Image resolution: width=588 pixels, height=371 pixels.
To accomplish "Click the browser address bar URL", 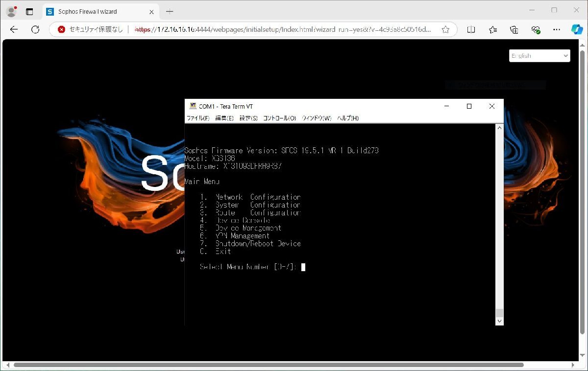I will (283, 29).
